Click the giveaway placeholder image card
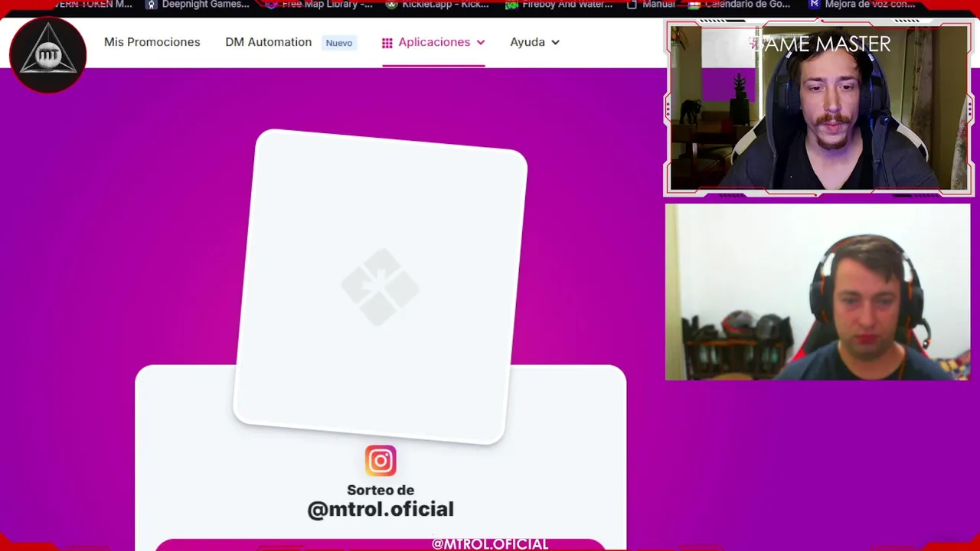The image size is (980, 551). click(x=381, y=286)
